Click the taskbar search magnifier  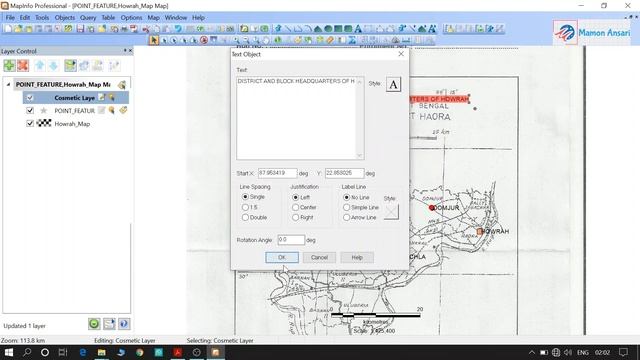27,352
